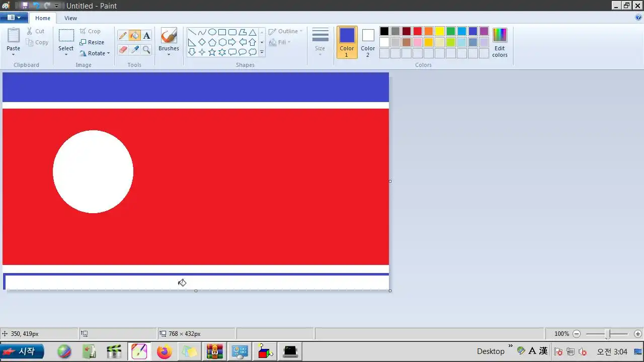644x362 pixels.
Task: Click the zoom in plus button
Action: pos(638,334)
